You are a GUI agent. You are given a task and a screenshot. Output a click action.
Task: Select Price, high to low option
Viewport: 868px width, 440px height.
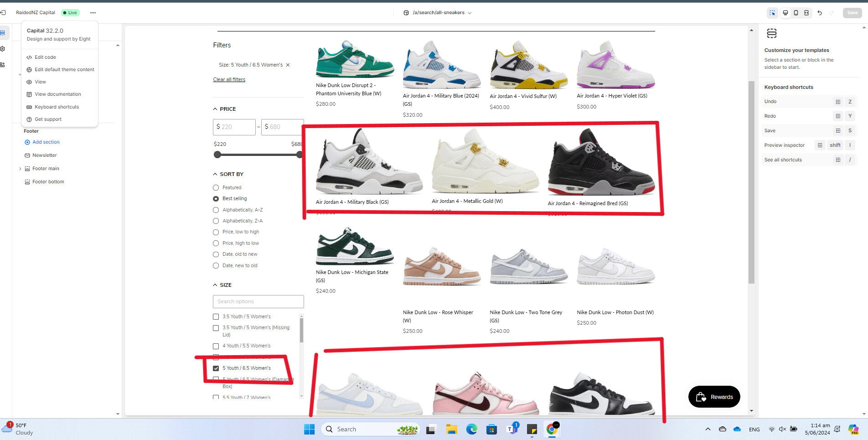216,243
